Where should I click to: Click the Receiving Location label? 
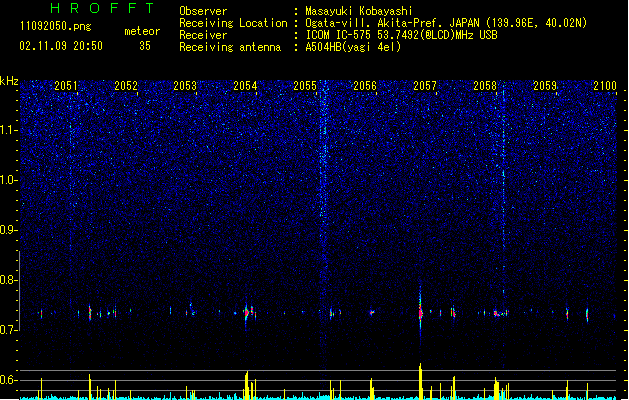[x=233, y=23]
